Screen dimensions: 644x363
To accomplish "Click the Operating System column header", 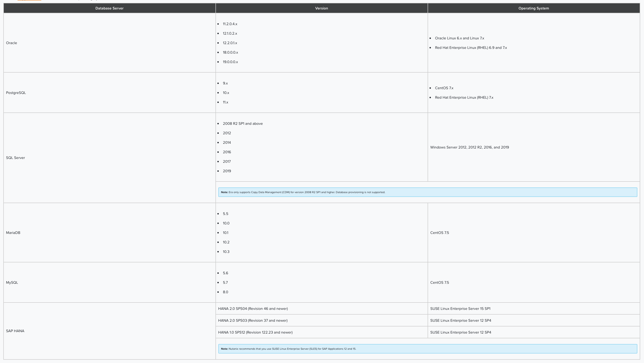I will [534, 8].
